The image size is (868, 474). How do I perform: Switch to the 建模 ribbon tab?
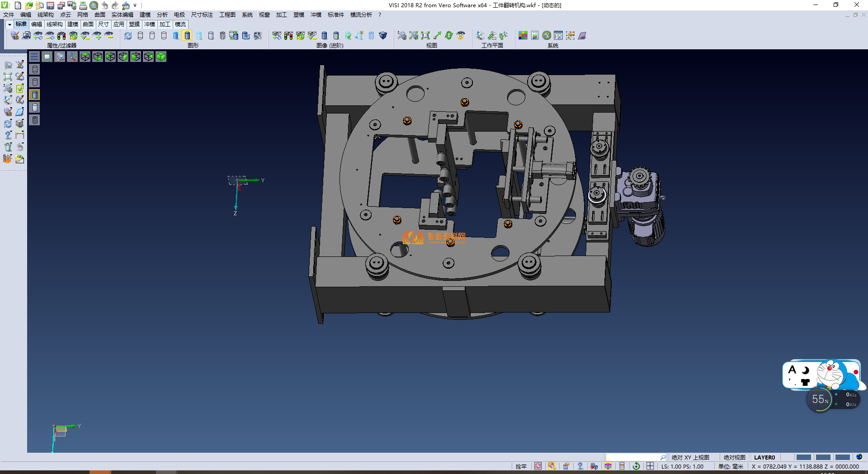click(72, 24)
